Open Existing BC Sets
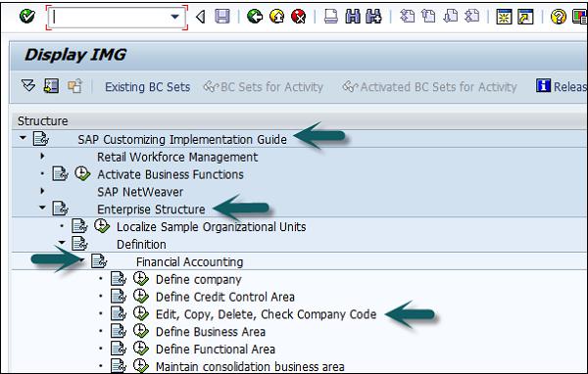Screen dimensions: 588x374 pyautogui.click(x=147, y=87)
